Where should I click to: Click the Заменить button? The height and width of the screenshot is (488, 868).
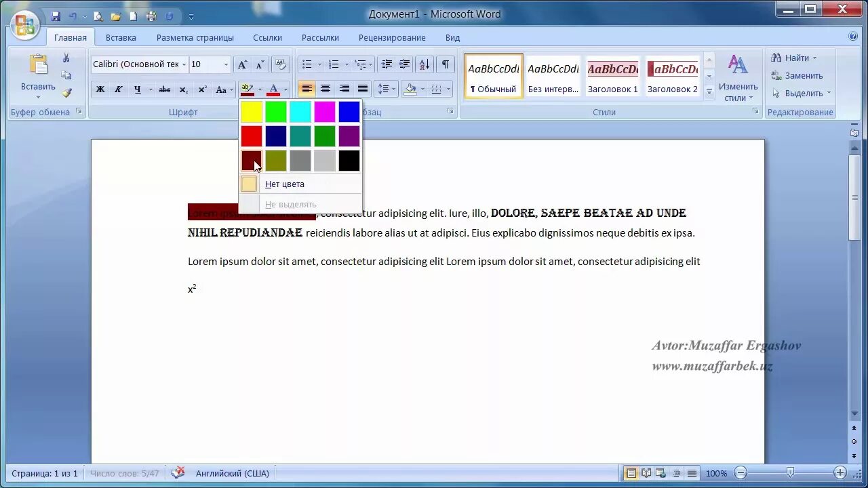(797, 75)
